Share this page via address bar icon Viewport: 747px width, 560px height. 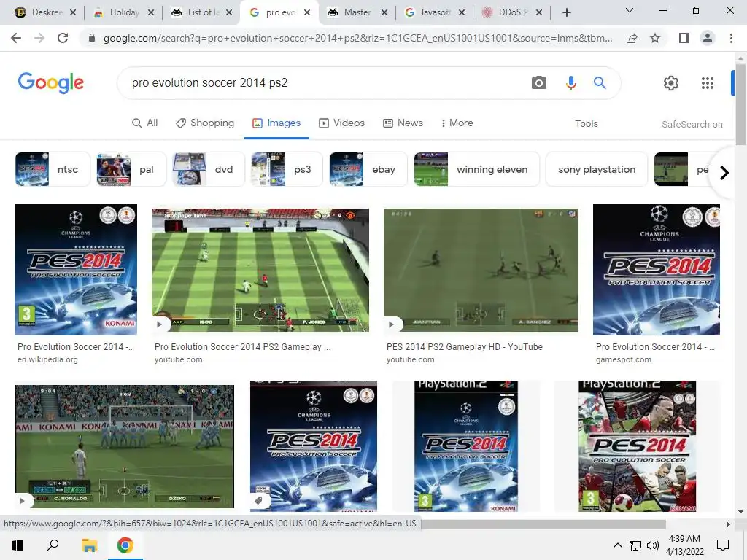pos(632,38)
